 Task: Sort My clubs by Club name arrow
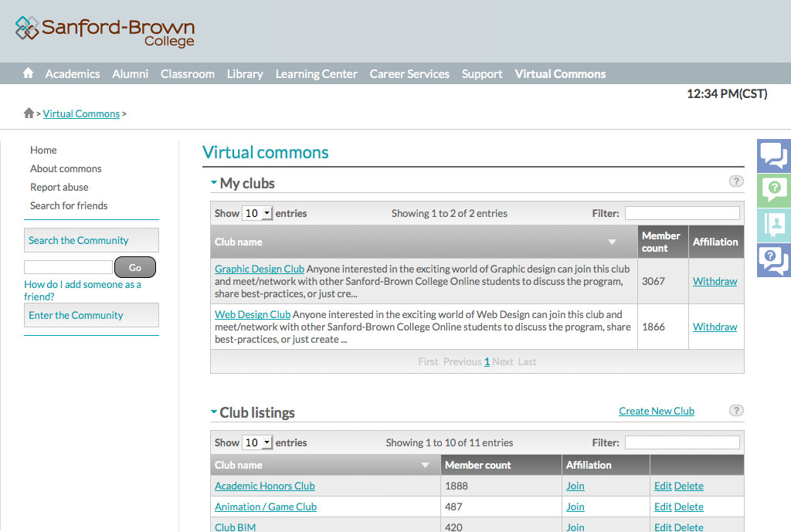(x=612, y=242)
